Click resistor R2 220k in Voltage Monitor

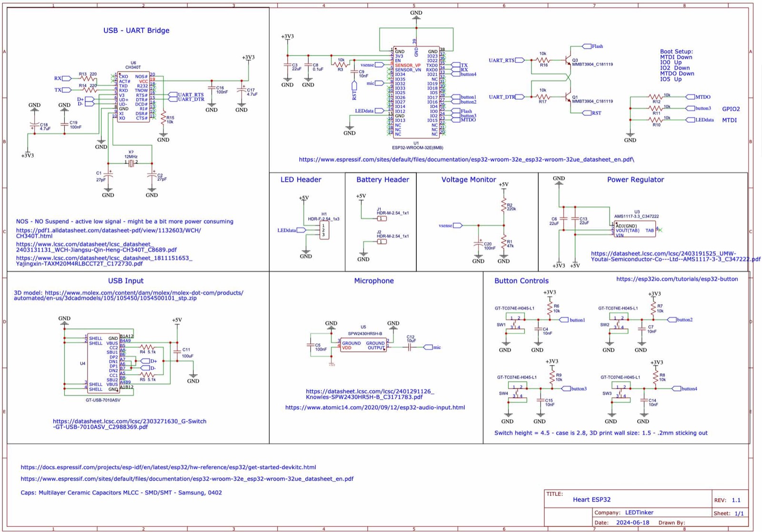click(504, 206)
